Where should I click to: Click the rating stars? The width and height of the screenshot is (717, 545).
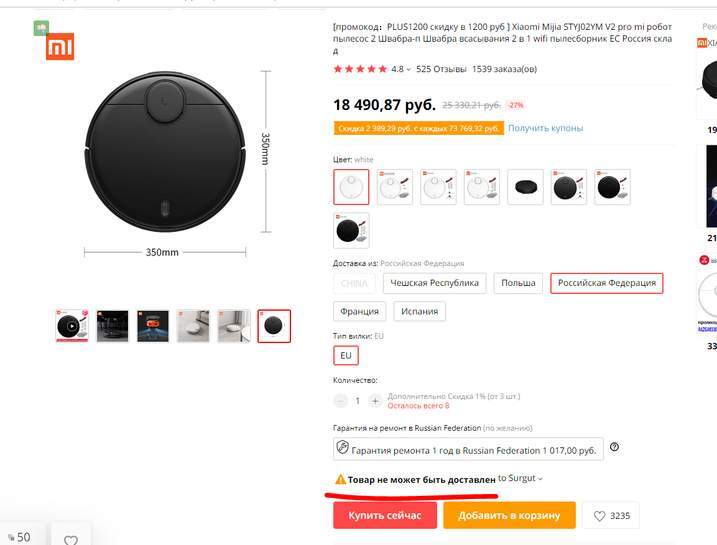pyautogui.click(x=359, y=69)
